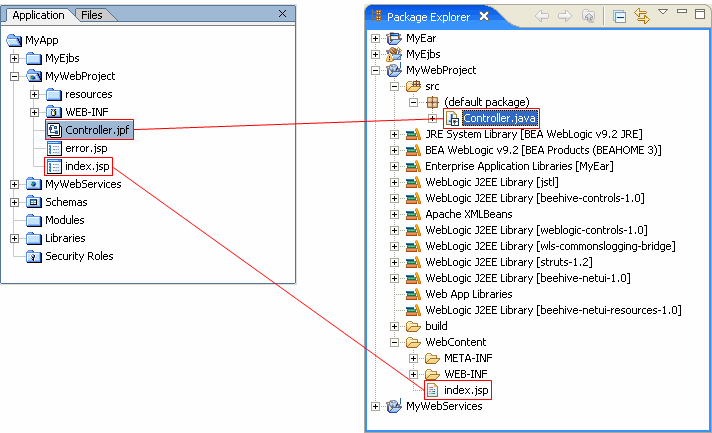Select Apache XMLBeans library

pyautogui.click(x=469, y=214)
